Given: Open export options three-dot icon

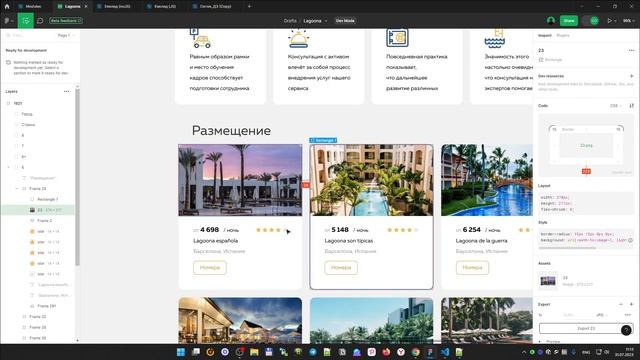Looking at the screenshot, I should click(628, 315).
